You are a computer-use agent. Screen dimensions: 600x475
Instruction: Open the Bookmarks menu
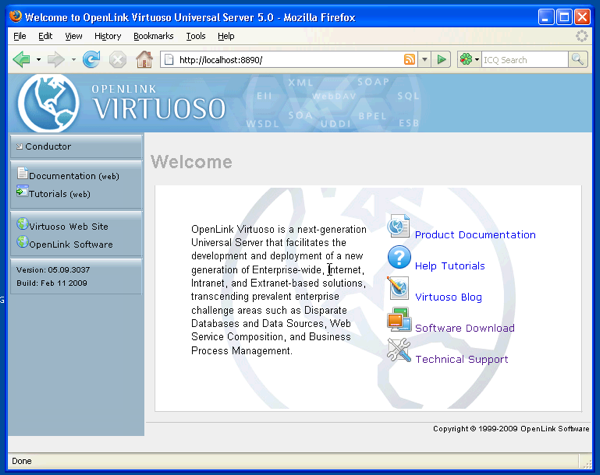(x=153, y=36)
